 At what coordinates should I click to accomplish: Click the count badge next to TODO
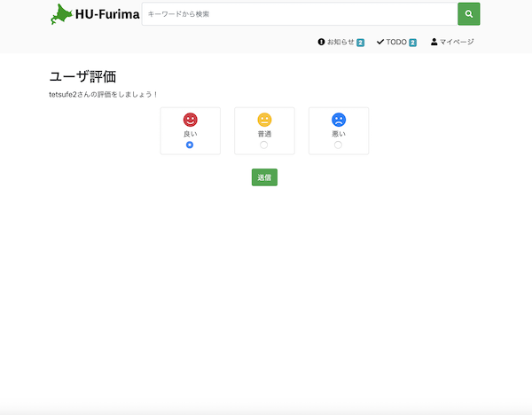click(x=412, y=43)
